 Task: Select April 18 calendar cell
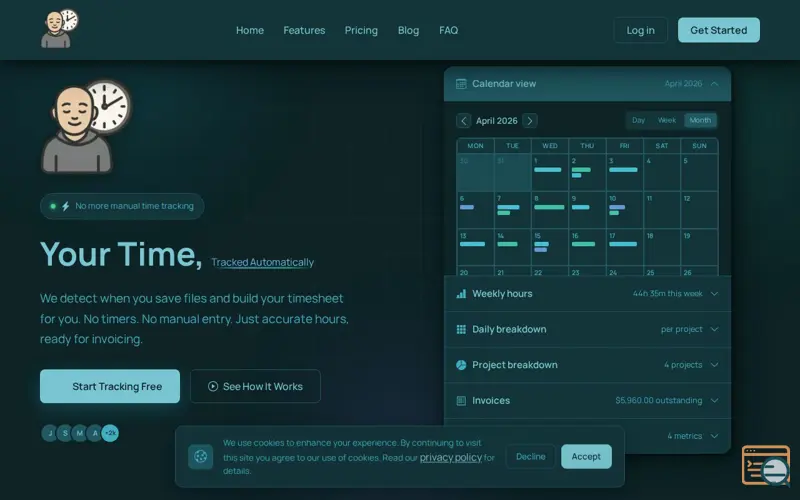coord(662,247)
